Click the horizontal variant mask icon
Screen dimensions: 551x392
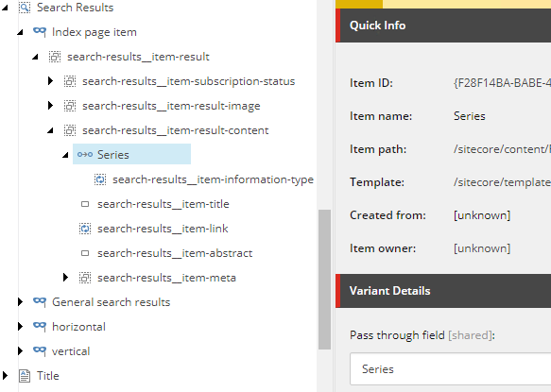[40, 327]
